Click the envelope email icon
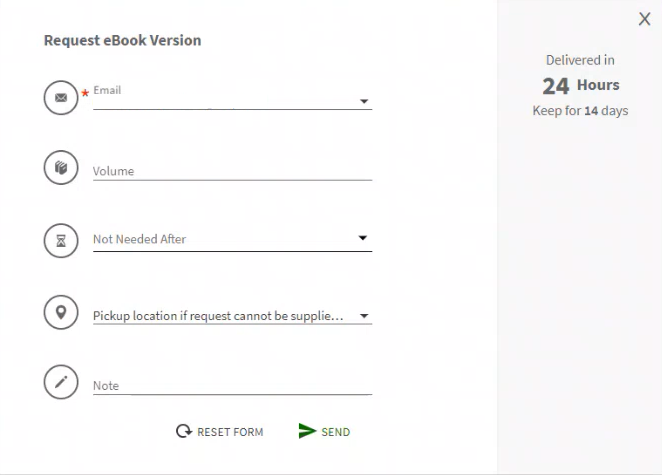 pyautogui.click(x=60, y=98)
